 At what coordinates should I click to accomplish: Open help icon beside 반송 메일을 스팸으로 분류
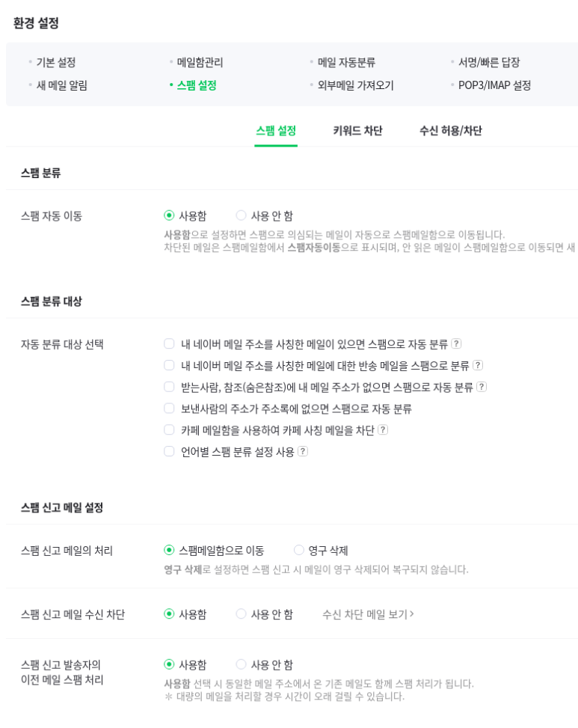[478, 365]
